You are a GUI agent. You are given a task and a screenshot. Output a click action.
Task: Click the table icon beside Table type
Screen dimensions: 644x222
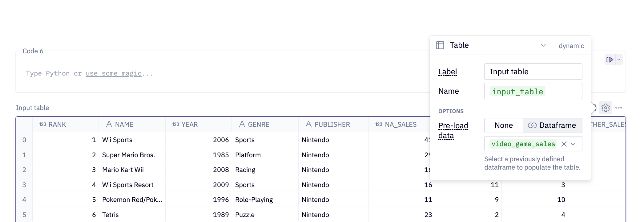(440, 45)
